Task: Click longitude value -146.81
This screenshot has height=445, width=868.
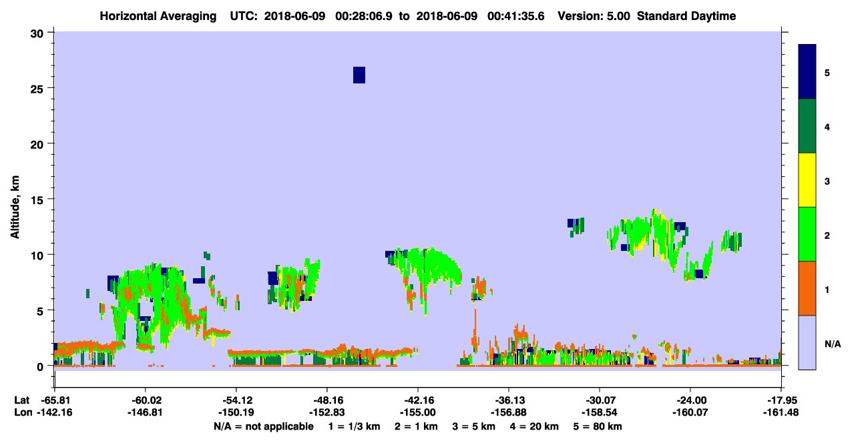Action: click(145, 413)
